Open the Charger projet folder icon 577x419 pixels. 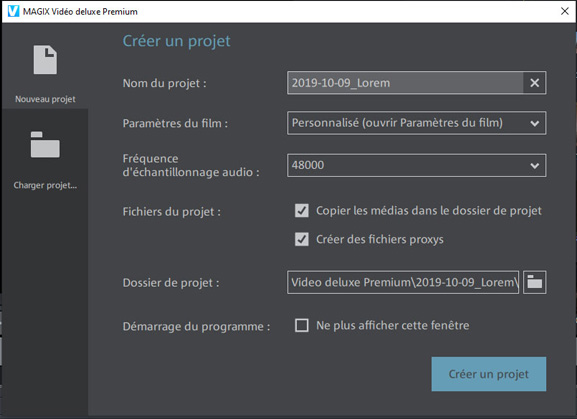(x=45, y=145)
